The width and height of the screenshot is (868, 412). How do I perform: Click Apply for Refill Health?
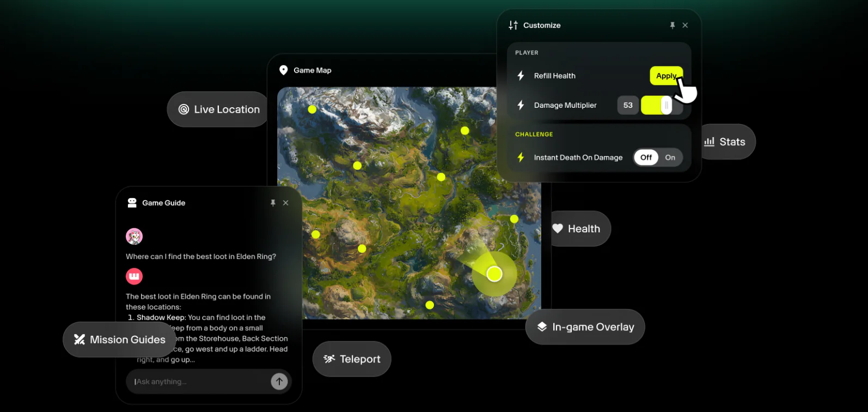[x=665, y=76]
